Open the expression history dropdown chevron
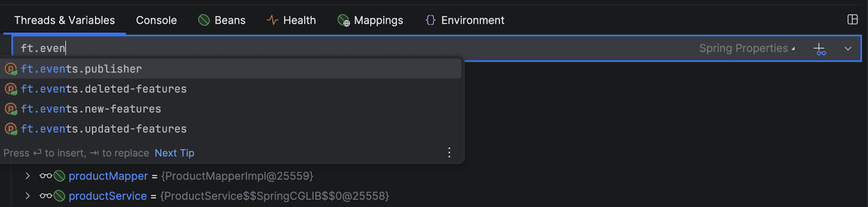 pyautogui.click(x=848, y=49)
